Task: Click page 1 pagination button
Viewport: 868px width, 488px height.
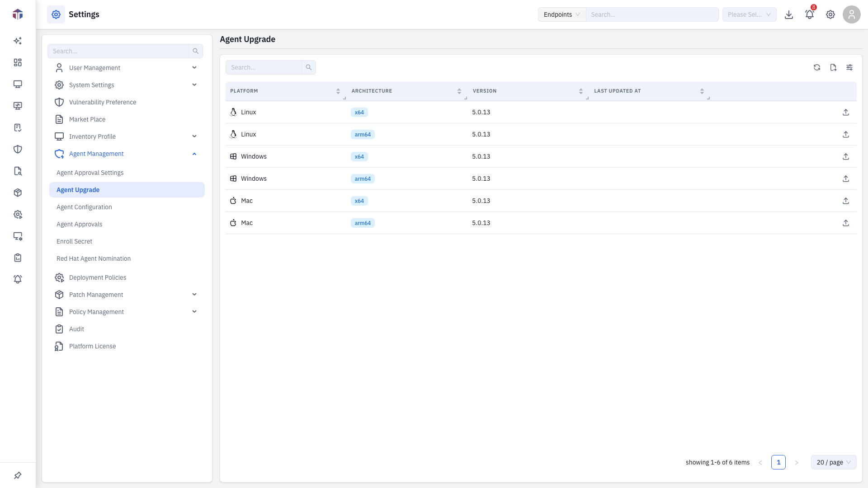Action: (x=778, y=462)
